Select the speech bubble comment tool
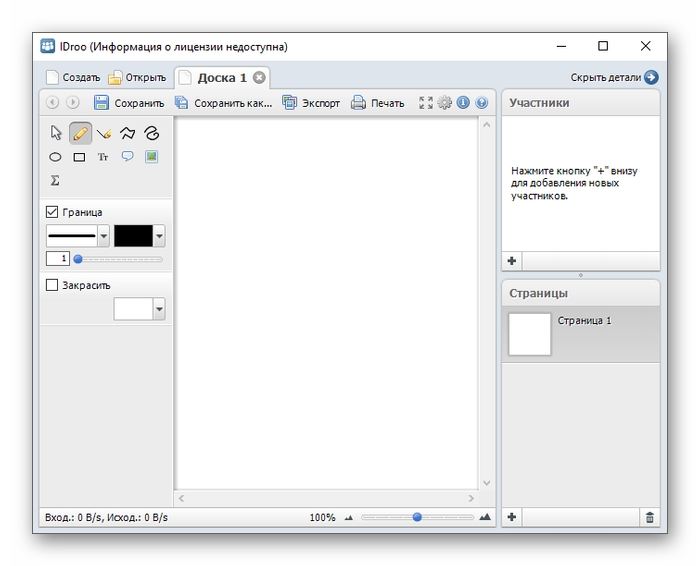Screen dimensions: 700x566 coord(127,156)
